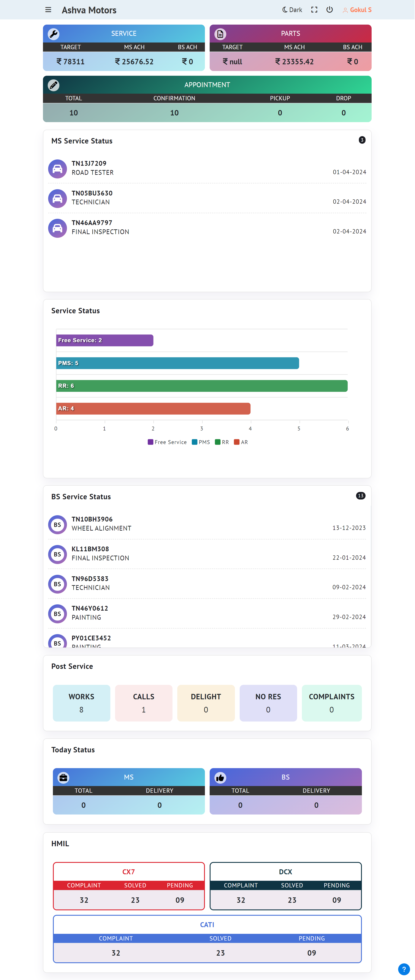Open Gokul S user profile
Image resolution: width=415 pixels, height=980 pixels.
(x=357, y=10)
